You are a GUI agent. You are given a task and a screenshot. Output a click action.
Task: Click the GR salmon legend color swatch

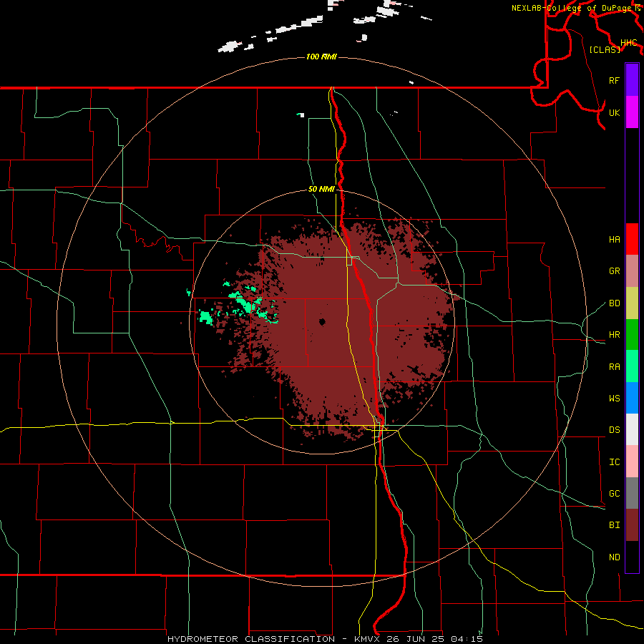[632, 271]
